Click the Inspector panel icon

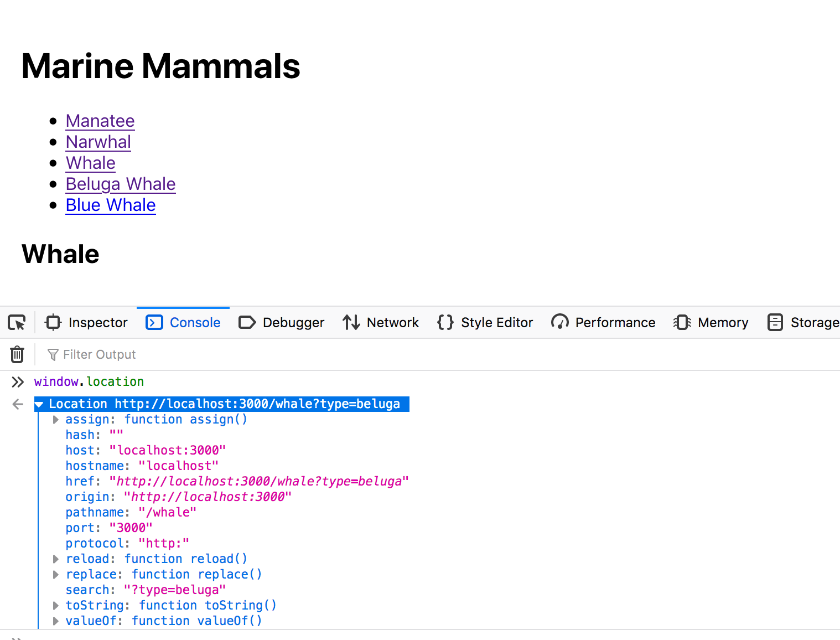53,322
